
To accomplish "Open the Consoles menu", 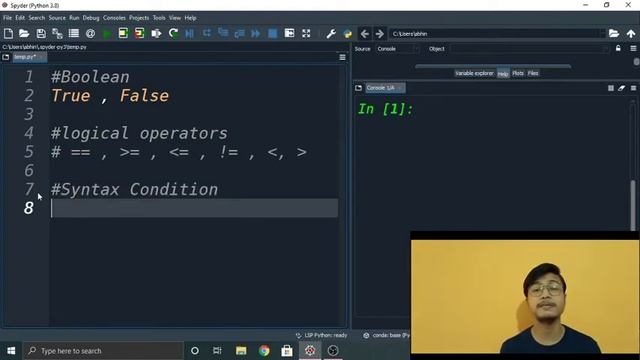I will (114, 18).
